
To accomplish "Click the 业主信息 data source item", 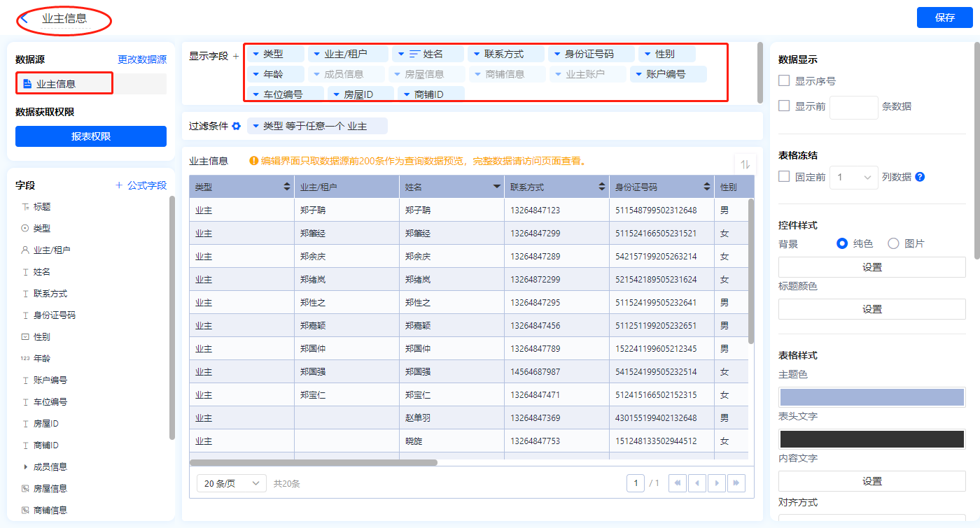I will coord(64,84).
